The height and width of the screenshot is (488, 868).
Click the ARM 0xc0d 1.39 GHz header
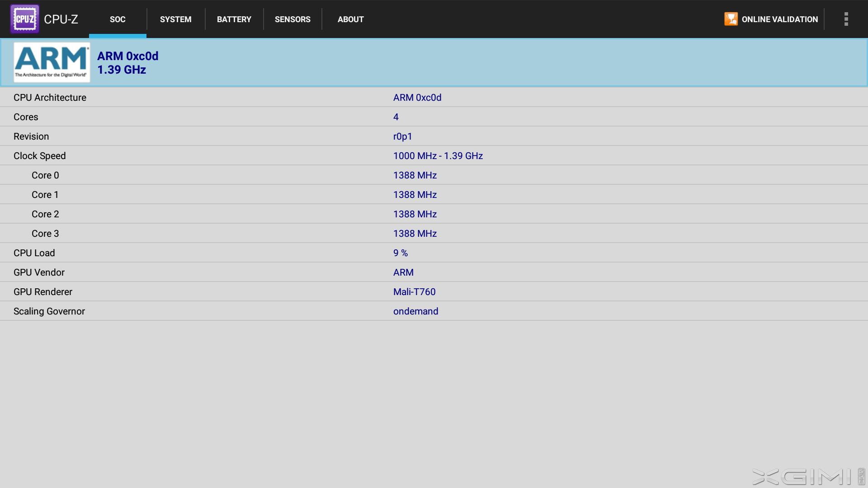coord(128,62)
